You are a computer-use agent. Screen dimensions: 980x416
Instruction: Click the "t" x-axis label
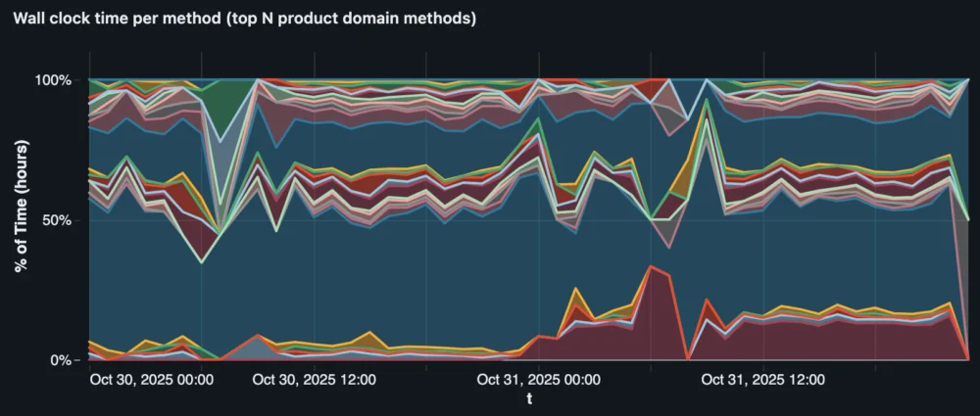tap(528, 398)
